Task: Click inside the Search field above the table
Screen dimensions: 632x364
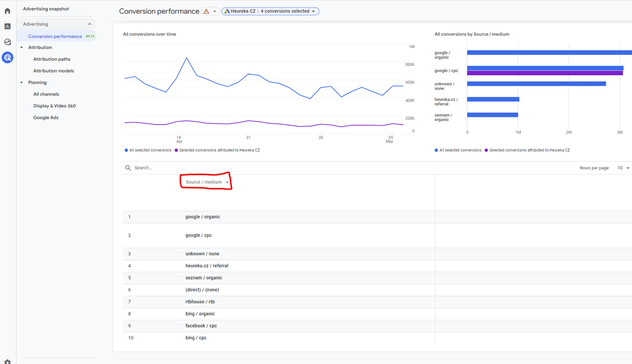Action: tap(153, 167)
